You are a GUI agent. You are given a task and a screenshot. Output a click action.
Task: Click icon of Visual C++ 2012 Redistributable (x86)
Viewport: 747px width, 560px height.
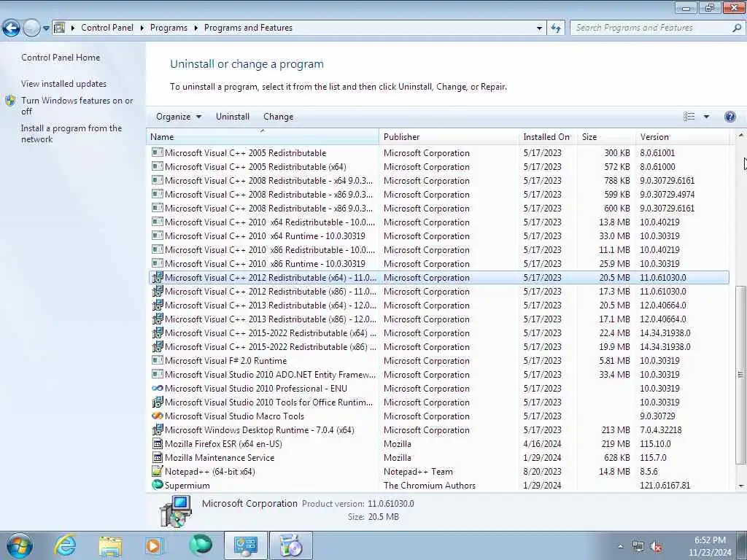coord(158,291)
